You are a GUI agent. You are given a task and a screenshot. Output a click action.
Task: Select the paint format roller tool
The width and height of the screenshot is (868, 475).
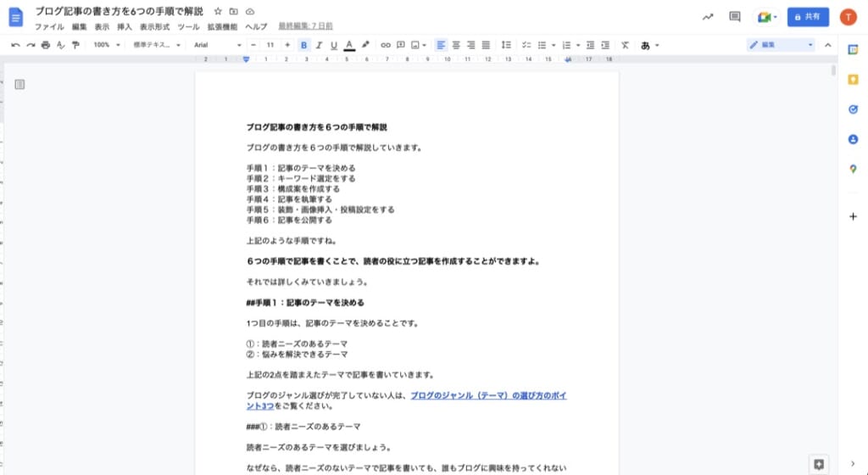click(75, 45)
